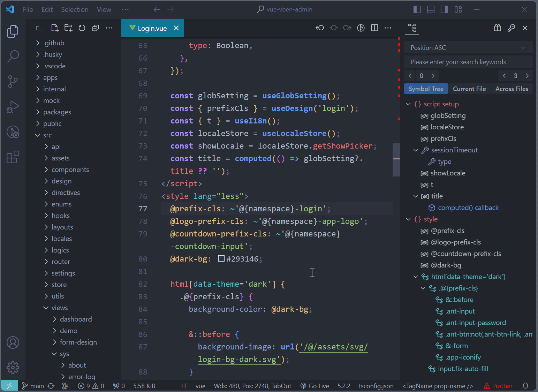
Task: Switch to the Symbol Tree tab
Action: click(426, 89)
